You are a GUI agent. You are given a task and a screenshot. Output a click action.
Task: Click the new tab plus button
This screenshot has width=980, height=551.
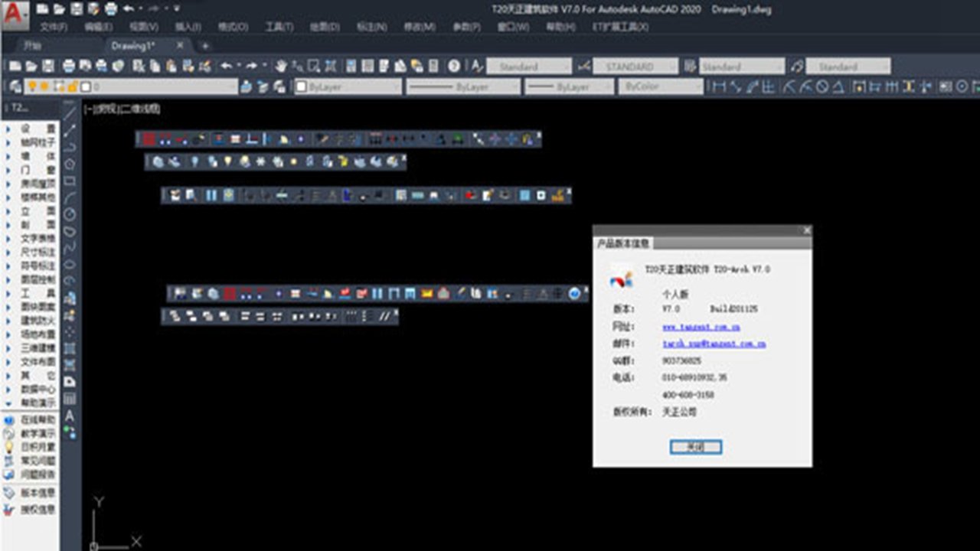point(204,46)
